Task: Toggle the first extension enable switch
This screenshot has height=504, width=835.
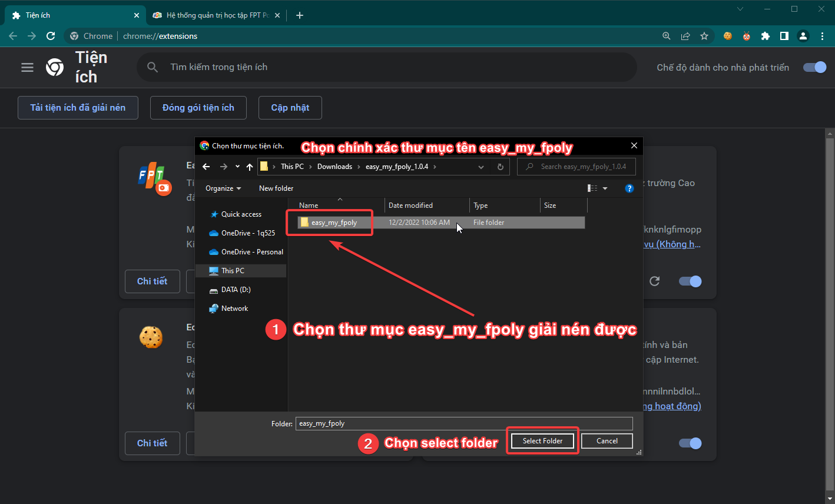Action: (x=690, y=281)
